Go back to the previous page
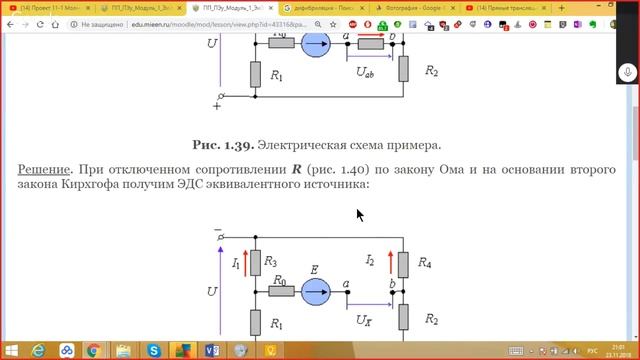This screenshot has width=640, height=360. (x=10, y=24)
